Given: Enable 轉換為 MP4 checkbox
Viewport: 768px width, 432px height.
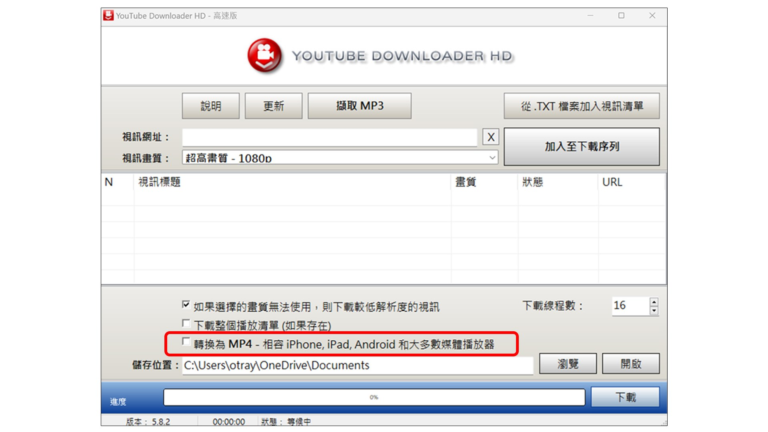Looking at the screenshot, I should coord(186,342).
